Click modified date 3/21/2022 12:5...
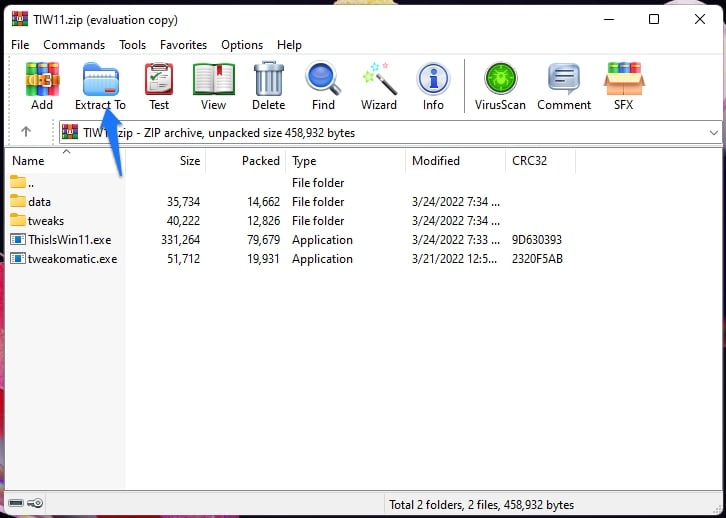Viewport: 726px width, 518px height. click(x=456, y=259)
